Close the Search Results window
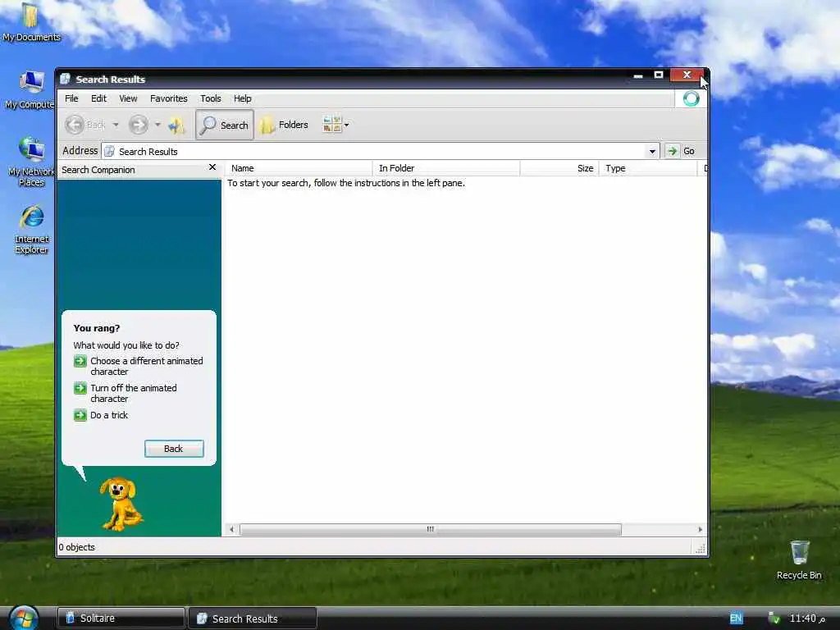Viewport: 840px width, 630px height. click(x=687, y=75)
